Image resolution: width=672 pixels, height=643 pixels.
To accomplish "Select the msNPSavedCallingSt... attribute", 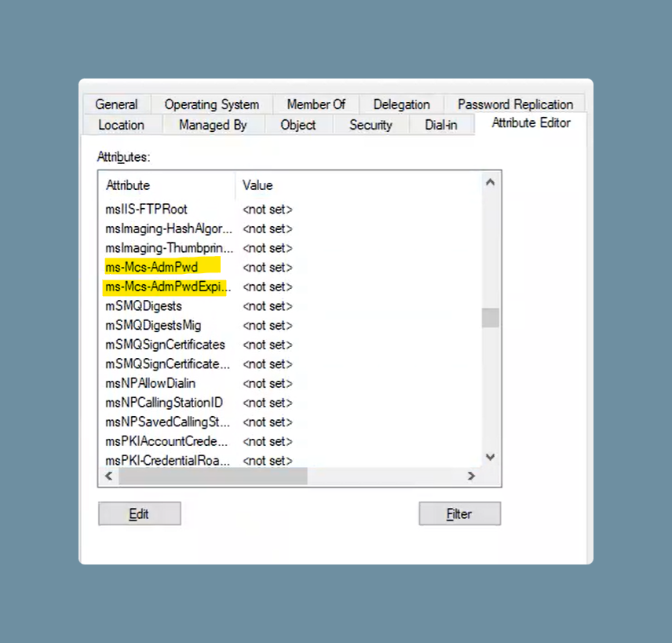I will click(x=167, y=422).
